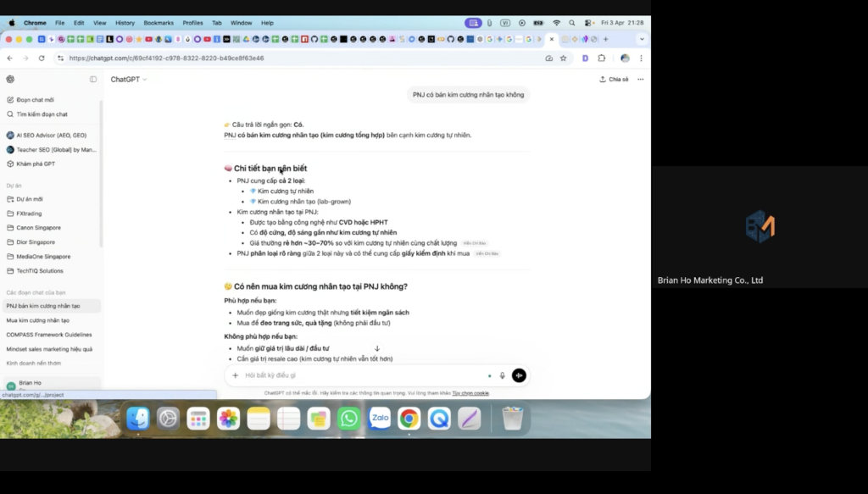The width and height of the screenshot is (868, 494).
Task: Bookmark this page with the star icon
Action: point(562,58)
